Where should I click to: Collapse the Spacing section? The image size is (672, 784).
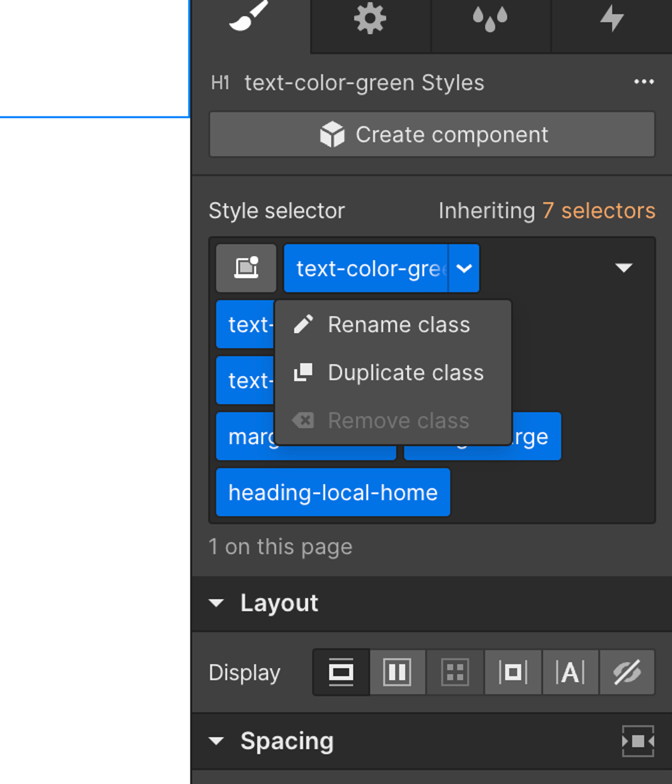216,741
